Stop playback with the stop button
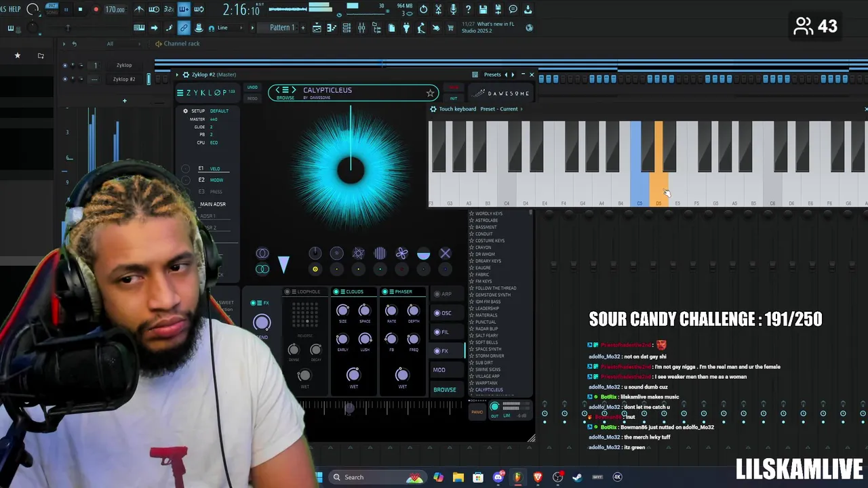 tap(80, 9)
